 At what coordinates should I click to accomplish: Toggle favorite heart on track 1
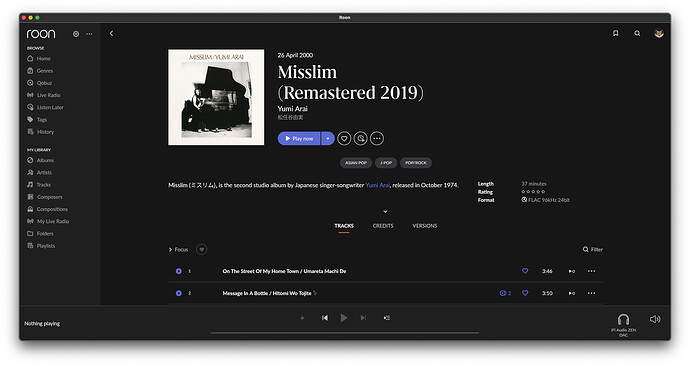(525, 271)
